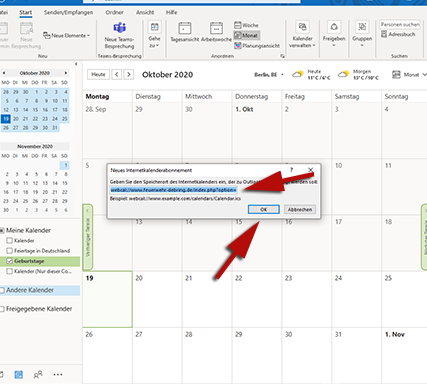Switch to Tagesansicht view
Image resolution: width=427 pixels, height=384 pixels.
pos(184,32)
